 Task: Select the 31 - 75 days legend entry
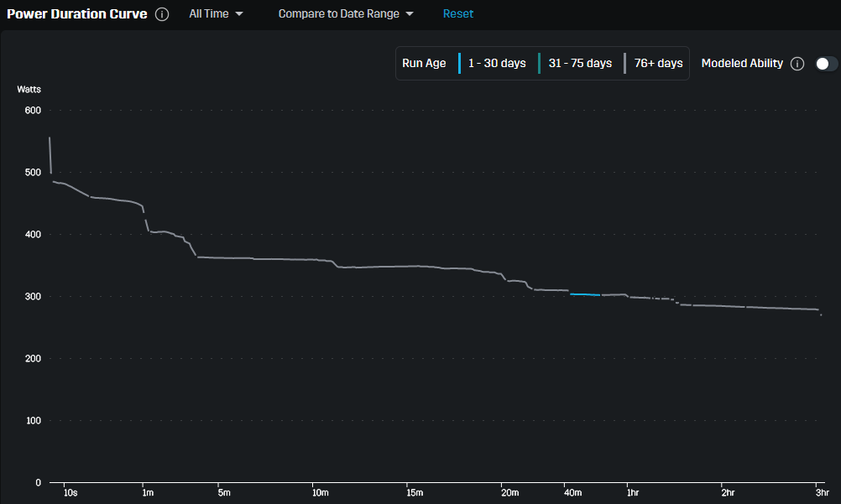[x=579, y=64]
